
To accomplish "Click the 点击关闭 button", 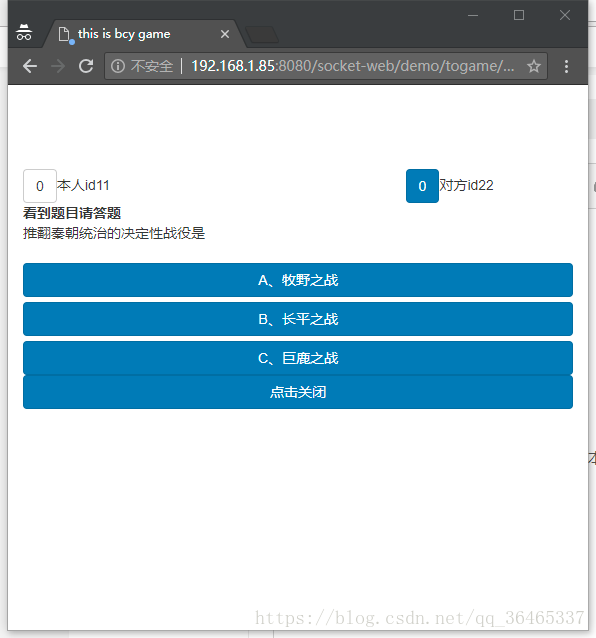I will (x=298, y=392).
